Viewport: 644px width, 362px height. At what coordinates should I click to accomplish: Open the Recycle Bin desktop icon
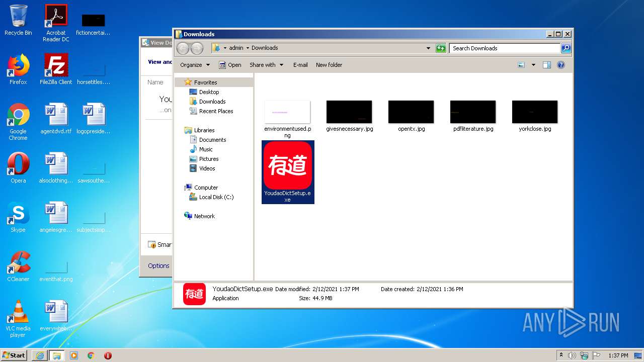point(18,20)
